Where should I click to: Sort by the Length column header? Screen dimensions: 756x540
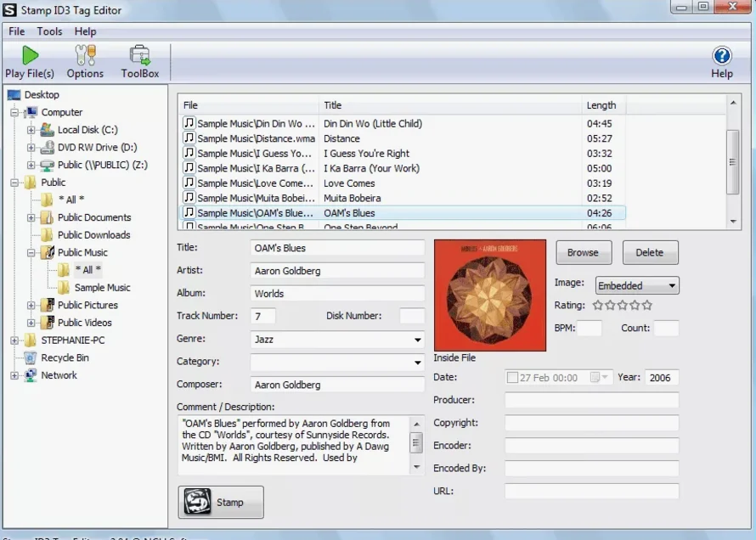(x=604, y=105)
